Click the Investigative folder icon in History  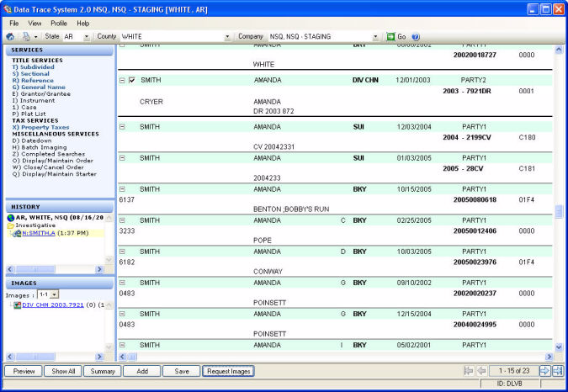[10, 225]
